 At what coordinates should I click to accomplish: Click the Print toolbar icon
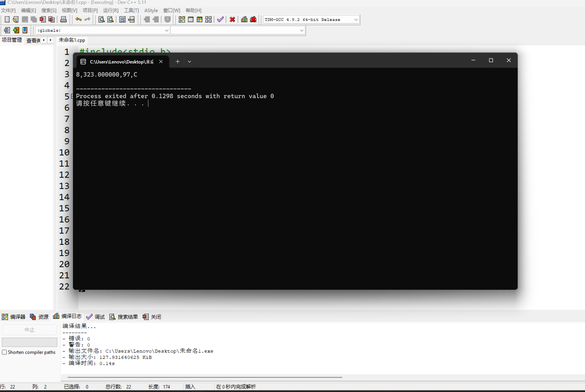click(63, 20)
